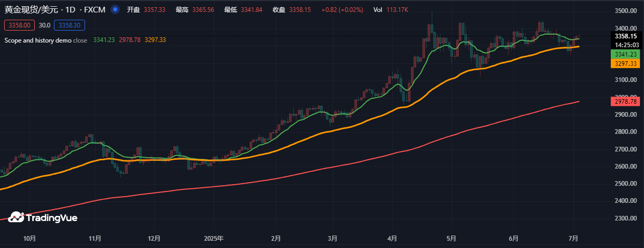Click the spread value 30.0 between prices
The width and height of the screenshot is (644, 248).
(44, 24)
